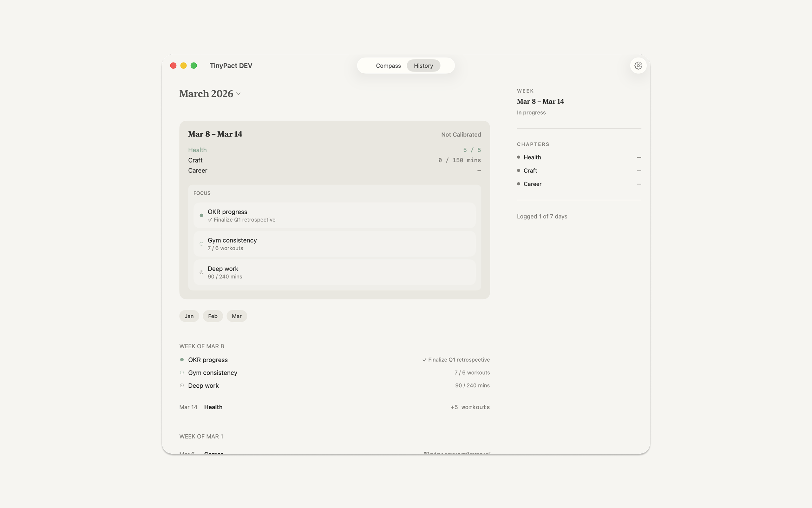Switch to the Compass tab

click(x=388, y=65)
